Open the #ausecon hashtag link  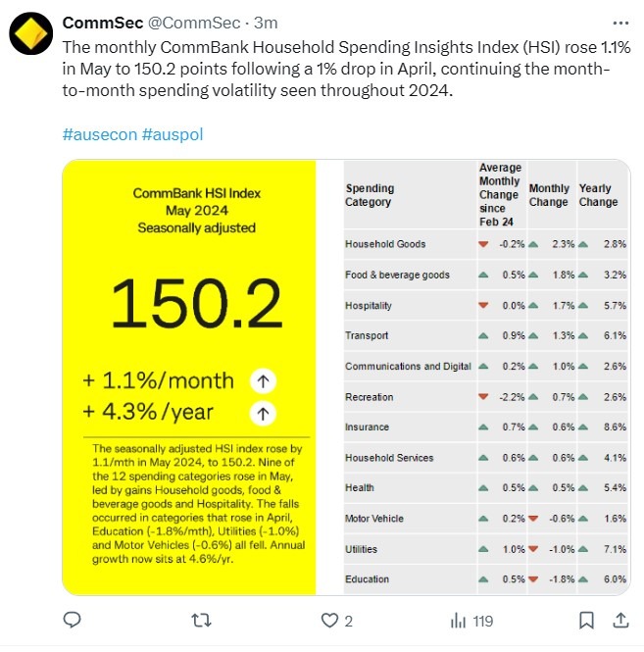pyautogui.click(x=99, y=134)
